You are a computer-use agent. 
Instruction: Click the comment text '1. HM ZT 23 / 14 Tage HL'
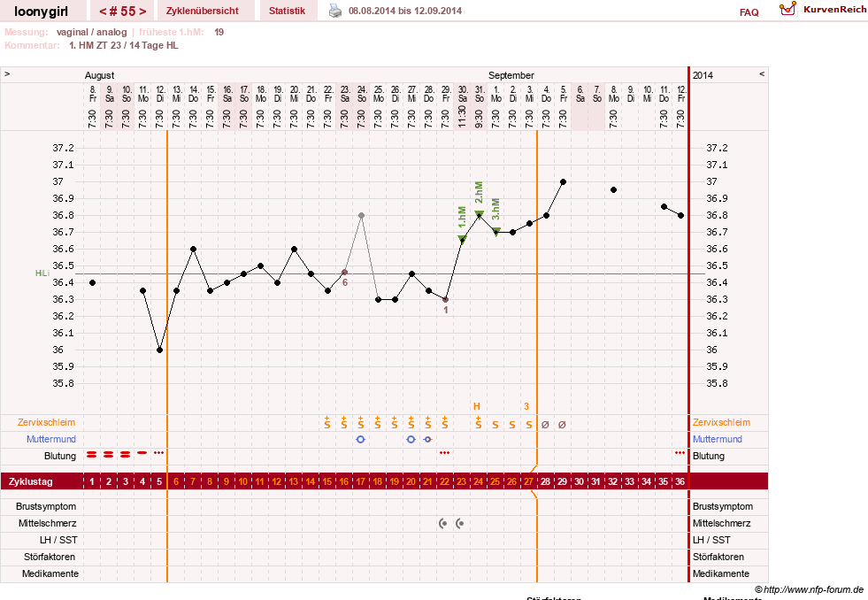point(124,45)
